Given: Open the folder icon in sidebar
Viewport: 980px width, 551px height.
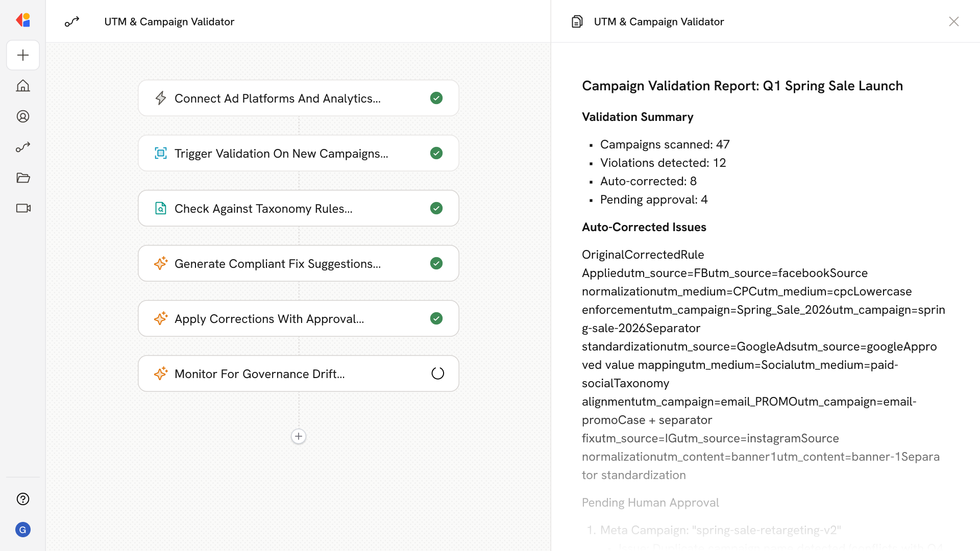Looking at the screenshot, I should coord(23,178).
